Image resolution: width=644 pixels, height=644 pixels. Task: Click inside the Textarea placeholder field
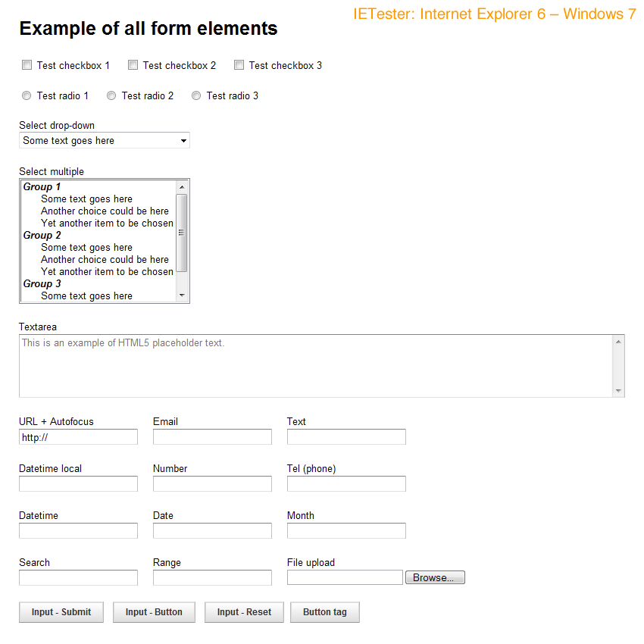[314, 365]
